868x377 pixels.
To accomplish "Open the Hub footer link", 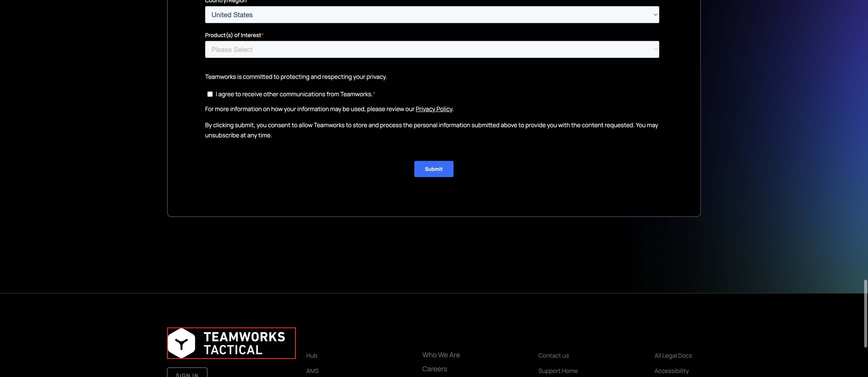I will (x=312, y=355).
